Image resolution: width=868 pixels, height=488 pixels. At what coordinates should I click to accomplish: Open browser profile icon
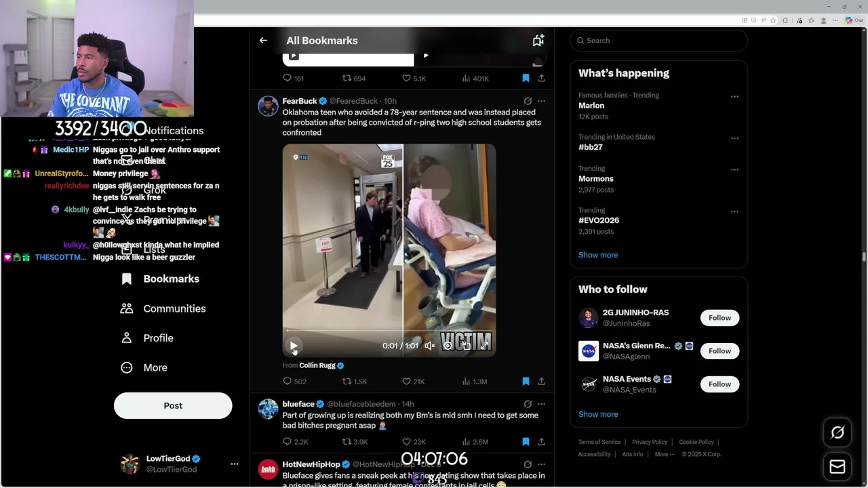[x=824, y=20]
